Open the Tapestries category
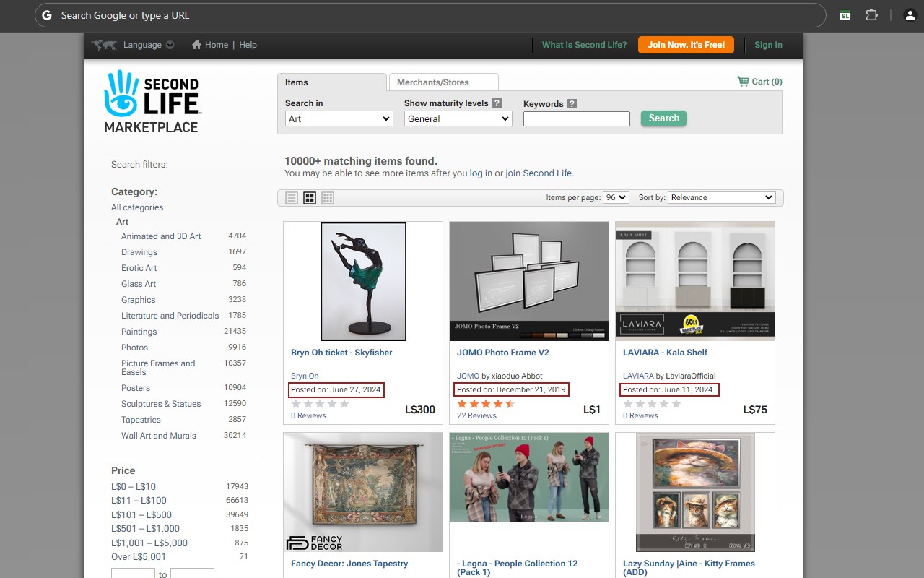Image resolution: width=924 pixels, height=578 pixels. click(x=141, y=420)
